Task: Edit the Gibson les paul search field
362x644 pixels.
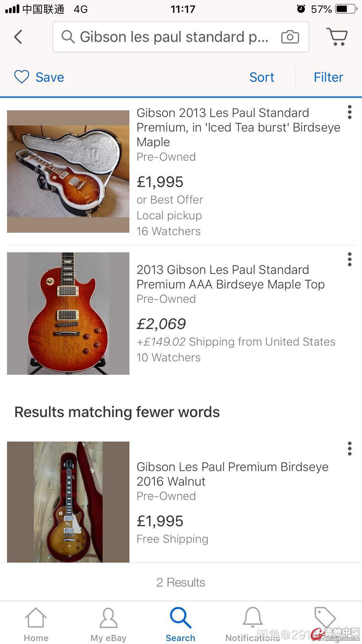Action: pyautogui.click(x=174, y=37)
